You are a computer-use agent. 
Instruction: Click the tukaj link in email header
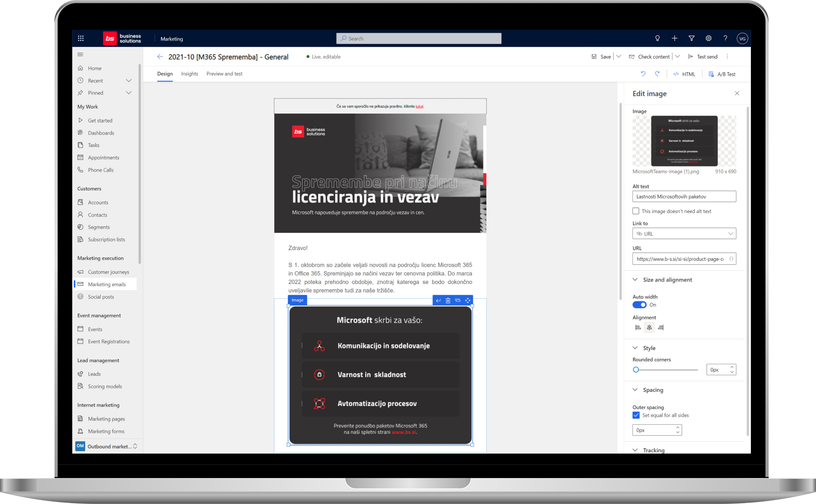(419, 106)
